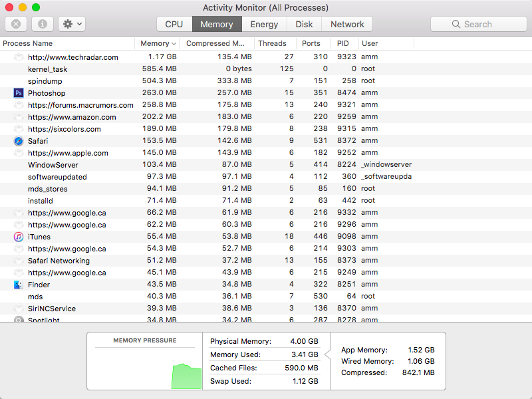532x399 pixels.
Task: Open the Energy tab
Action: pyautogui.click(x=264, y=24)
